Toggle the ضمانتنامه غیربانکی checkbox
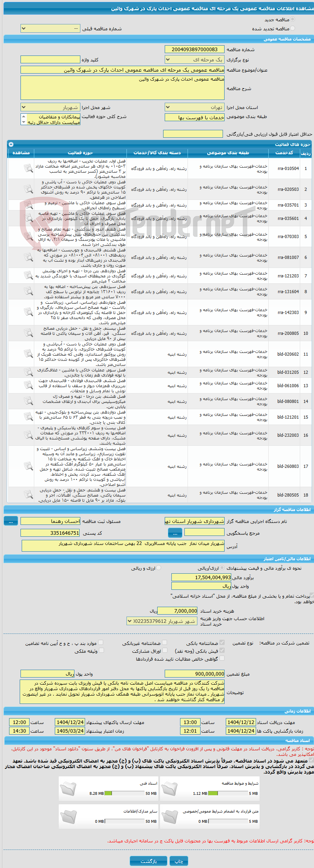The width and height of the screenshot is (314, 868). [x=165, y=643]
